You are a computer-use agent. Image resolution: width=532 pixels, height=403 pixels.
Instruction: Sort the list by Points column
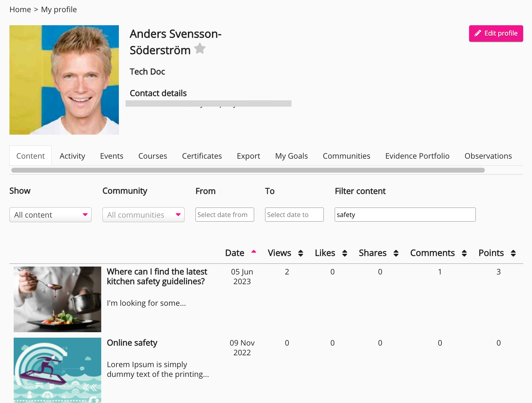click(513, 253)
